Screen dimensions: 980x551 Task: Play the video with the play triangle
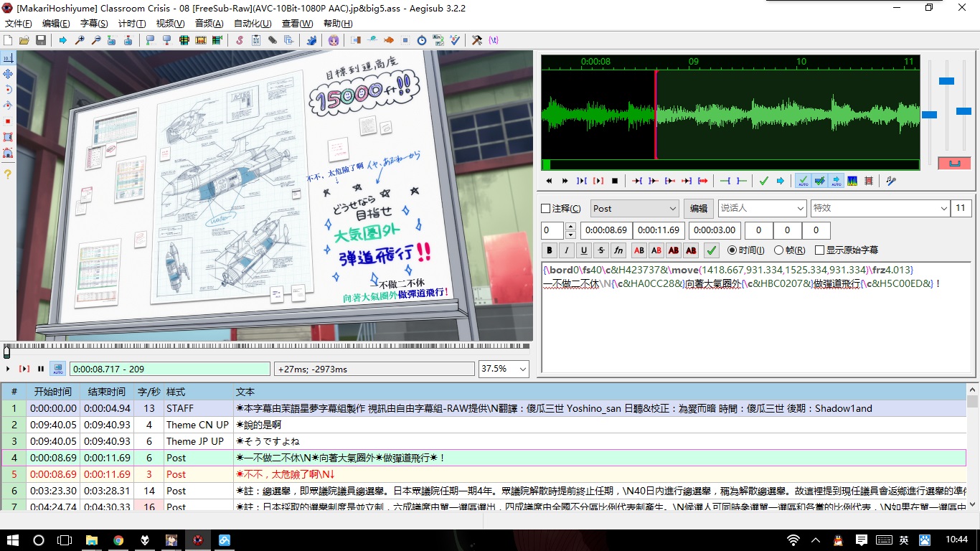[8, 369]
